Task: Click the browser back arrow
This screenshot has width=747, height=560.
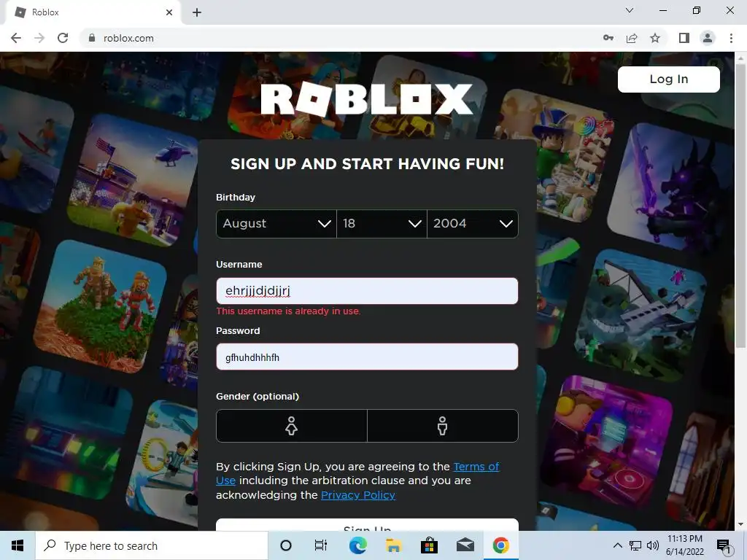Action: (x=16, y=38)
